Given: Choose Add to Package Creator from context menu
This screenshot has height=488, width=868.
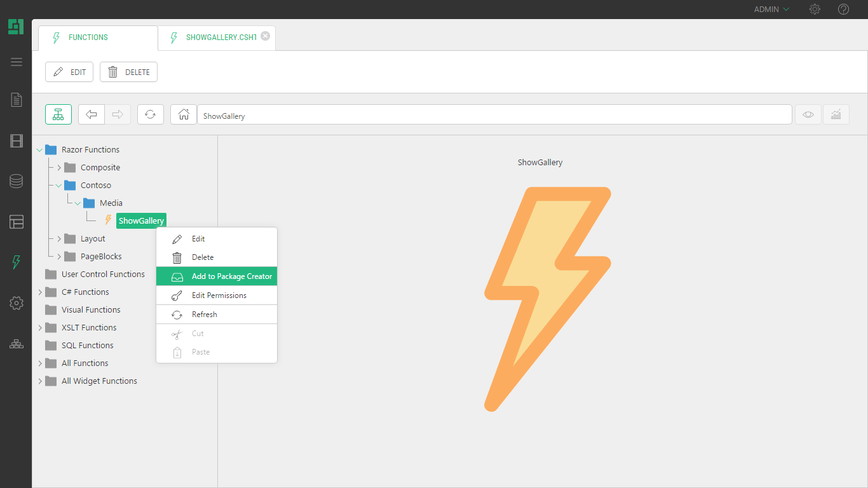Looking at the screenshot, I should (217, 276).
